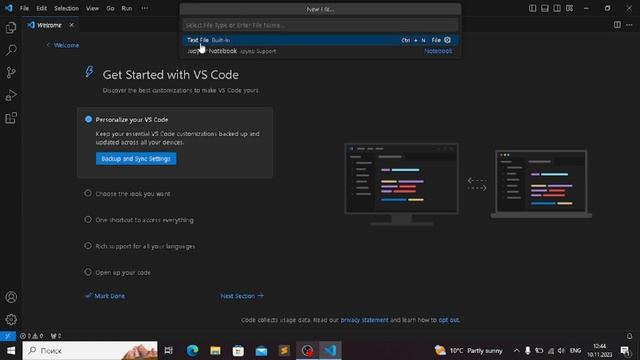Launch Microsoft Edge from taskbar
Image resolution: width=640 pixels, height=360 pixels.
(192, 351)
